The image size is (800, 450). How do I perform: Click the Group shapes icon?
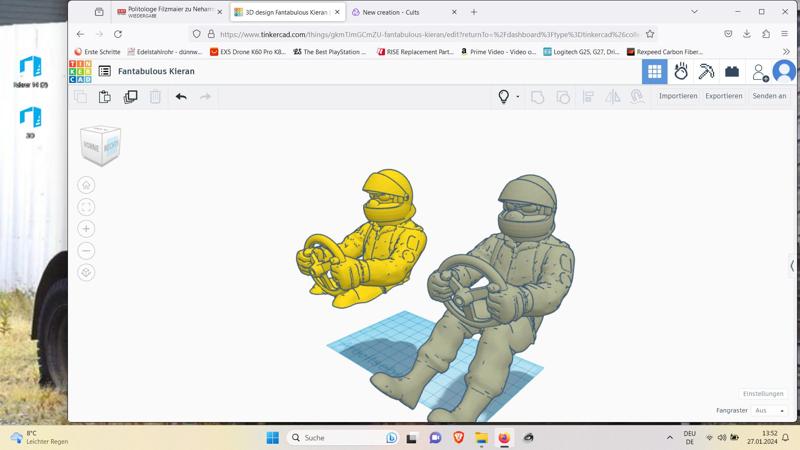(x=537, y=97)
